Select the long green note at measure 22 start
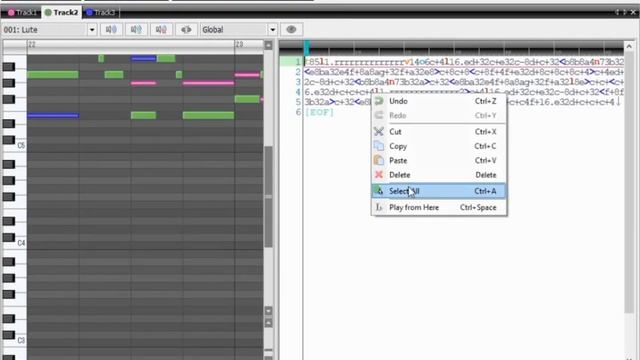640x360 pixels. [x=53, y=74]
